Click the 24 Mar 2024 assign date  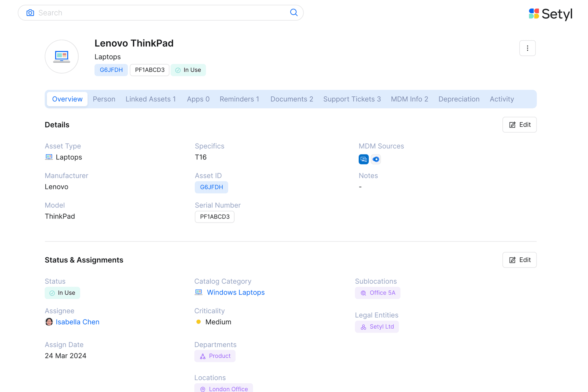pyautogui.click(x=66, y=356)
